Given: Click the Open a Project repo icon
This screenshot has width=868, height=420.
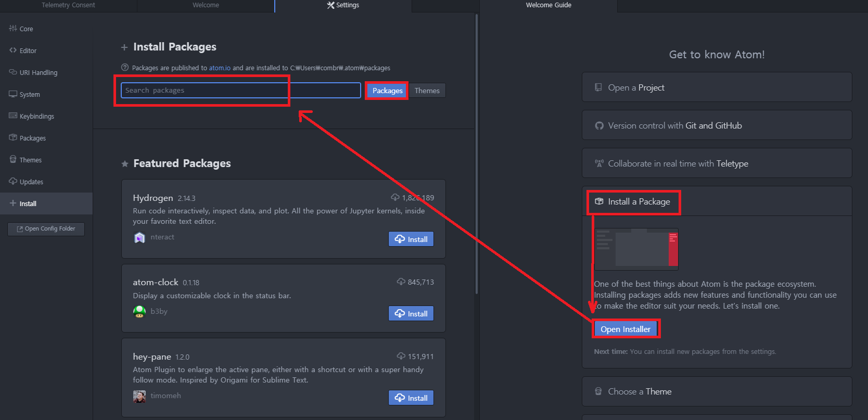Looking at the screenshot, I should [598, 87].
